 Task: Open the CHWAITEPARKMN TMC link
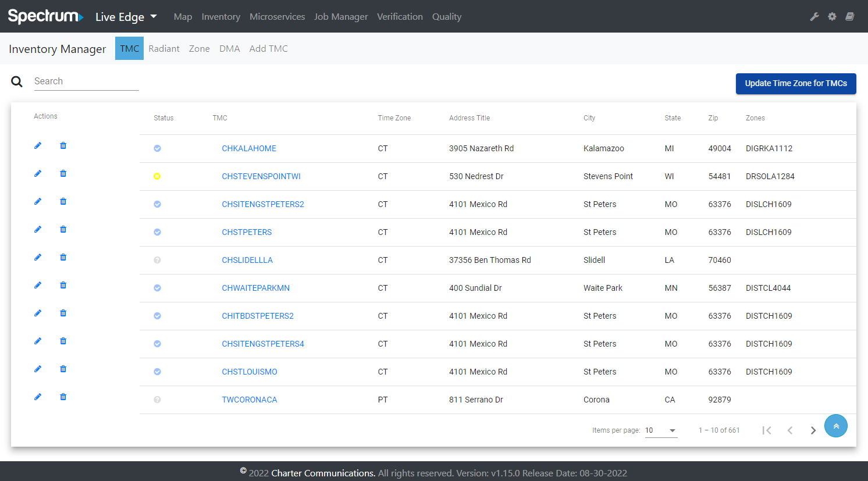[x=256, y=288]
